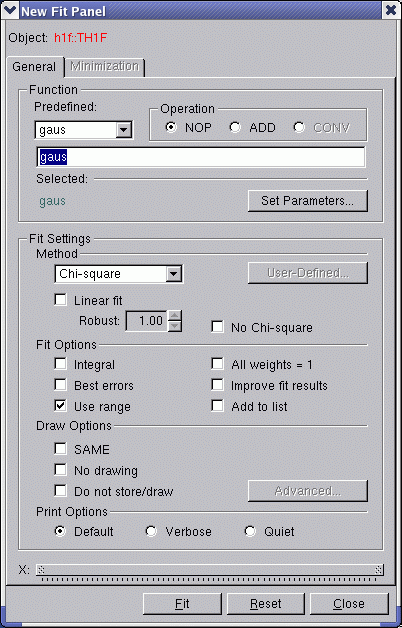The height and width of the screenshot is (628, 402).
Task: Check the Linear fit box
Action: (60, 300)
